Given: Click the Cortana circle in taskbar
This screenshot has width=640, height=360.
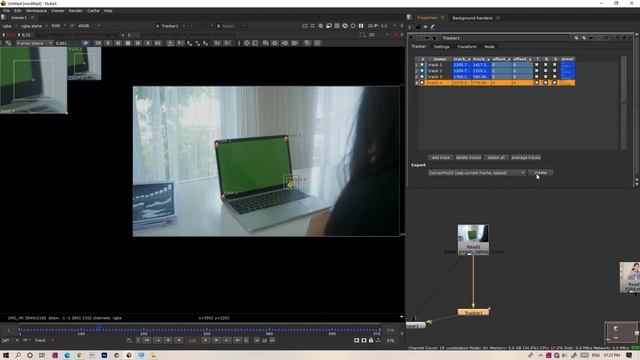Looking at the screenshot, I should pyautogui.click(x=30, y=356).
